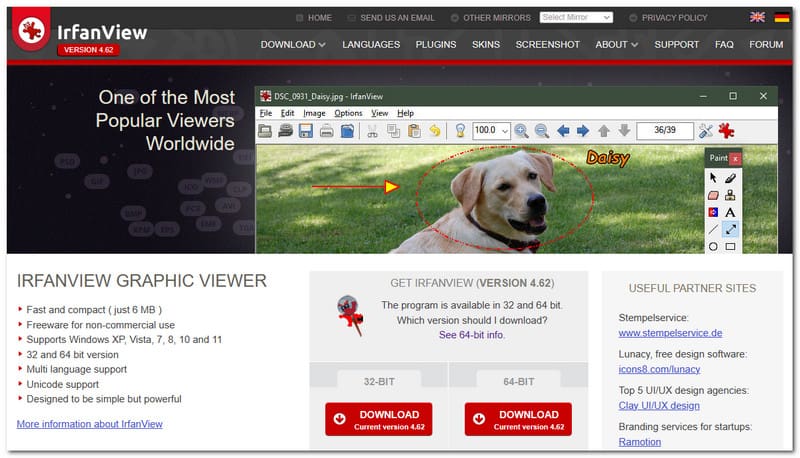Viewport: 800px width, 458px height.
Task: Download the 64-bit version 4.62
Action: [x=518, y=419]
